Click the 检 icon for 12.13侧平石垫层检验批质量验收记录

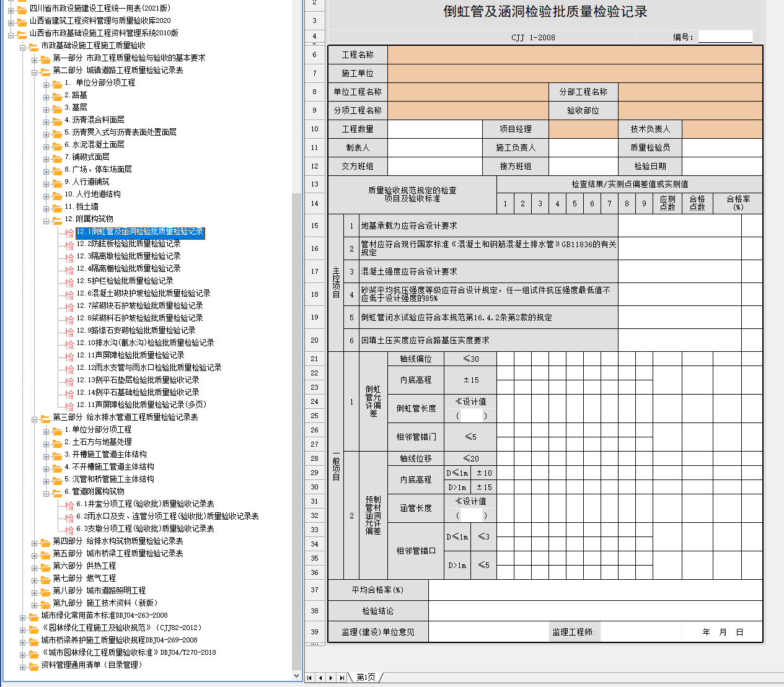point(69,381)
